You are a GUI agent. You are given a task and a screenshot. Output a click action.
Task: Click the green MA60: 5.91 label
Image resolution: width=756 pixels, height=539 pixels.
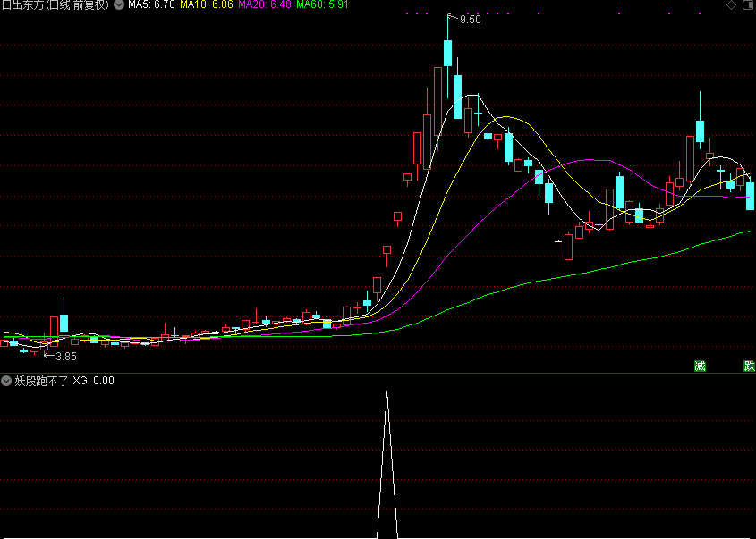point(322,5)
